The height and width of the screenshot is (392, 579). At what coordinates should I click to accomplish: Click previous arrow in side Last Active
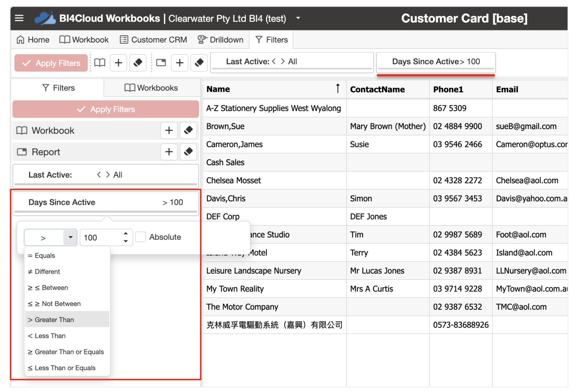coord(99,174)
